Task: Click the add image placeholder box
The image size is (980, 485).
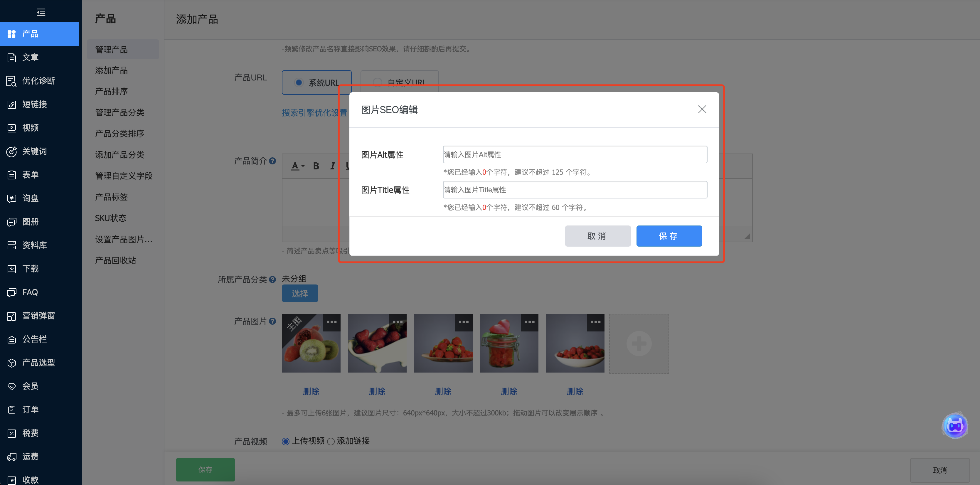Action: point(639,343)
